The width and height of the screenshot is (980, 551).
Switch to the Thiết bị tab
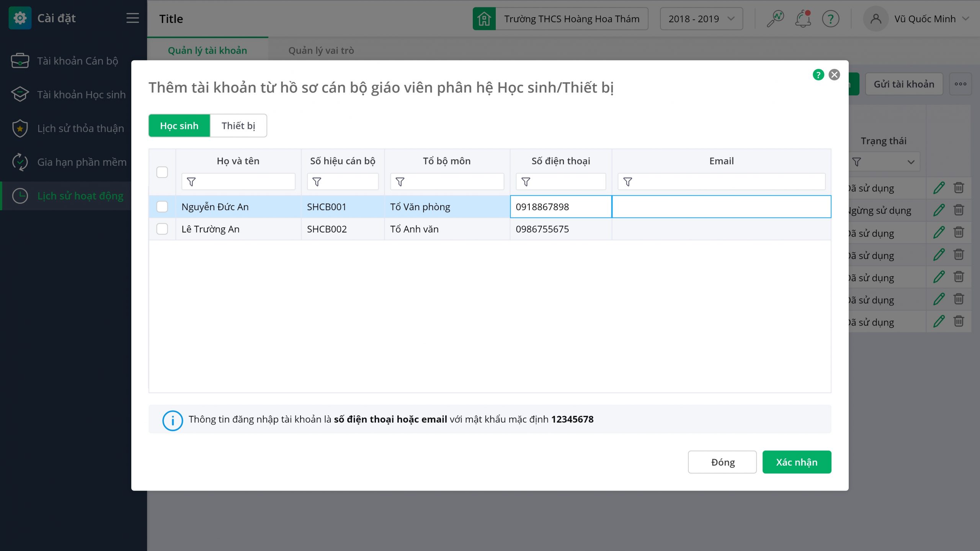(x=238, y=126)
